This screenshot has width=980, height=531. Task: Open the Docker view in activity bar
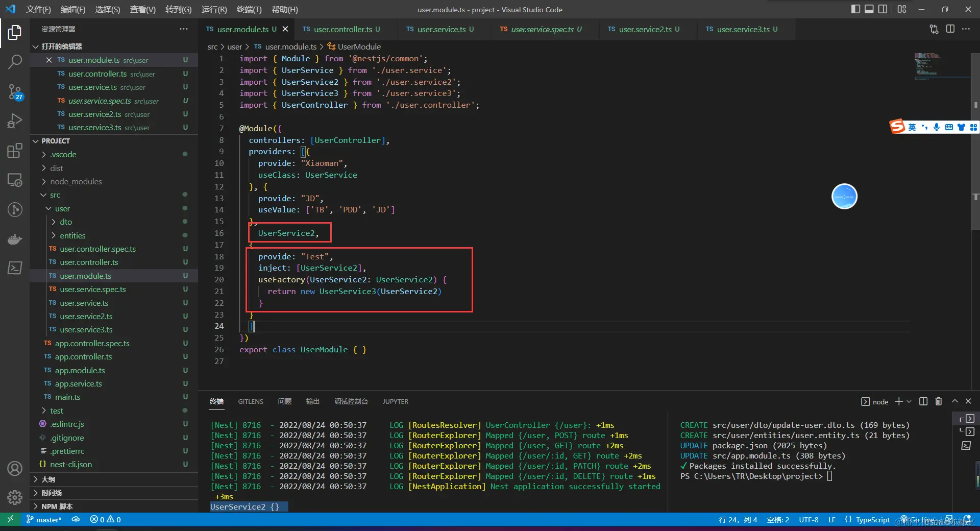[15, 239]
